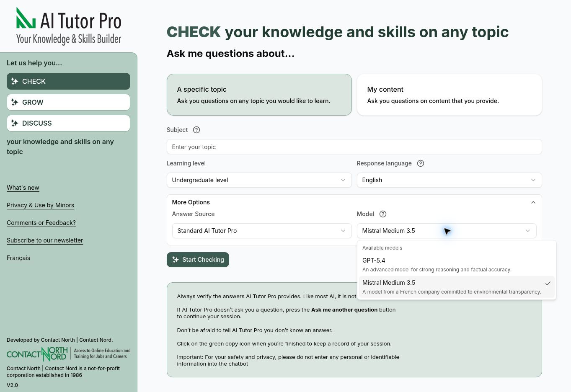The image size is (571, 392).
Task: Click the sparkle icon beside GROW
Action: point(15,102)
